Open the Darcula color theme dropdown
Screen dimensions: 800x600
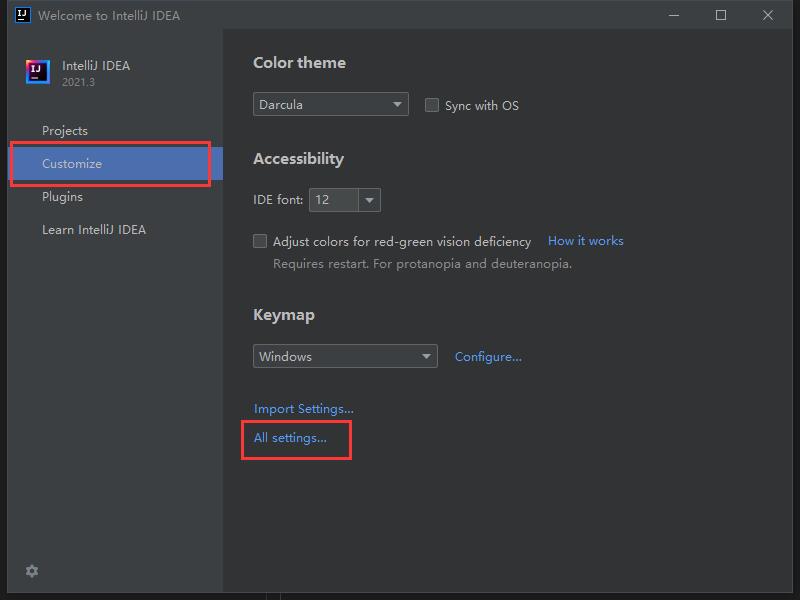[x=331, y=105]
